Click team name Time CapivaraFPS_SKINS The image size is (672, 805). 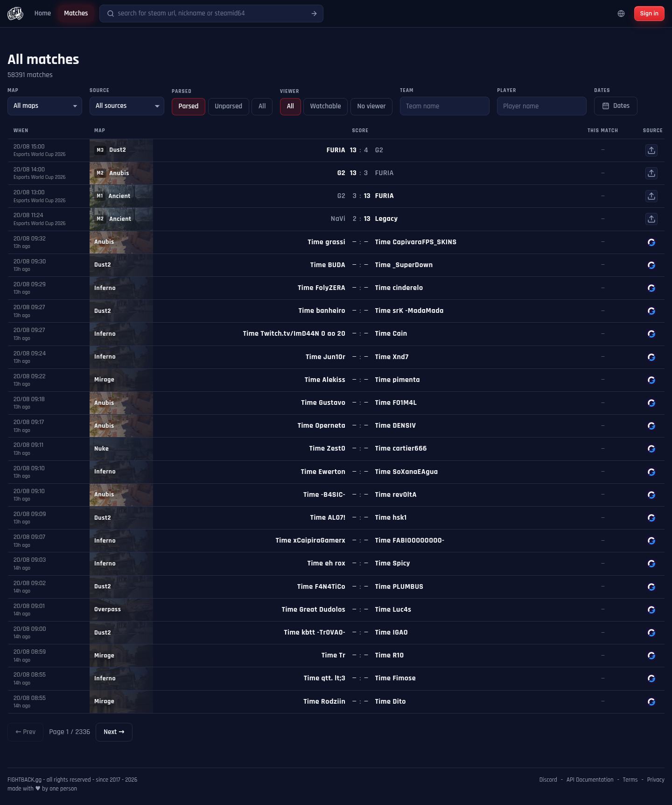[x=416, y=242]
